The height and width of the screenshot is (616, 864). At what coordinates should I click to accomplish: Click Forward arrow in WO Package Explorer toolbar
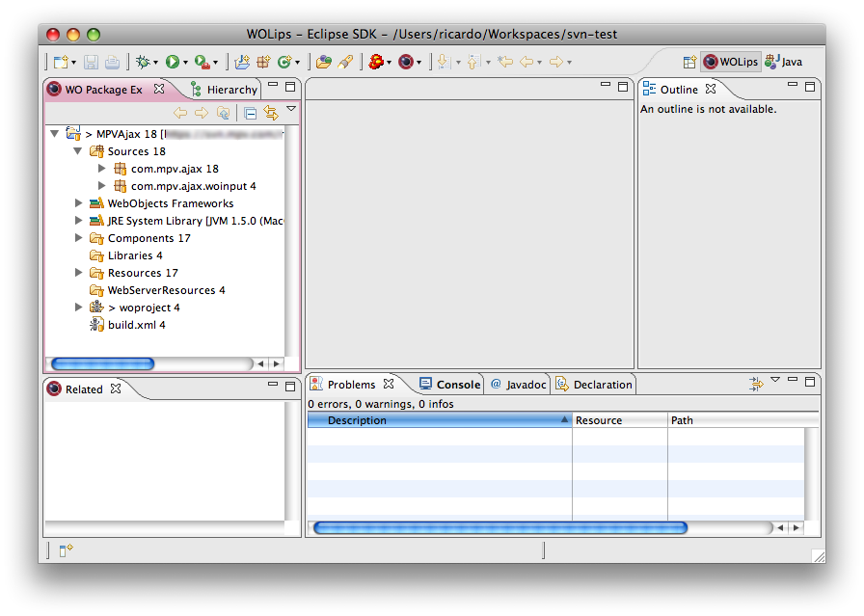pyautogui.click(x=202, y=113)
